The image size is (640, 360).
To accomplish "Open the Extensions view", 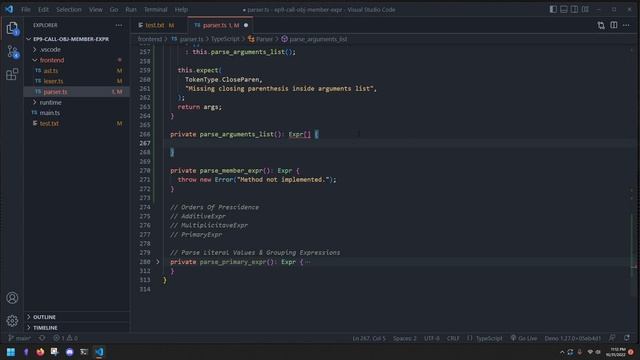I will point(12,74).
